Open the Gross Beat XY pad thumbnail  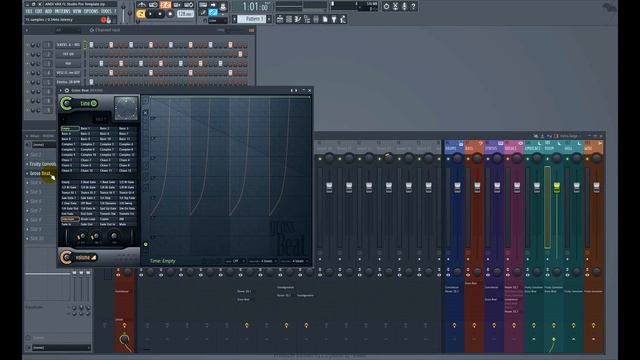click(126, 109)
